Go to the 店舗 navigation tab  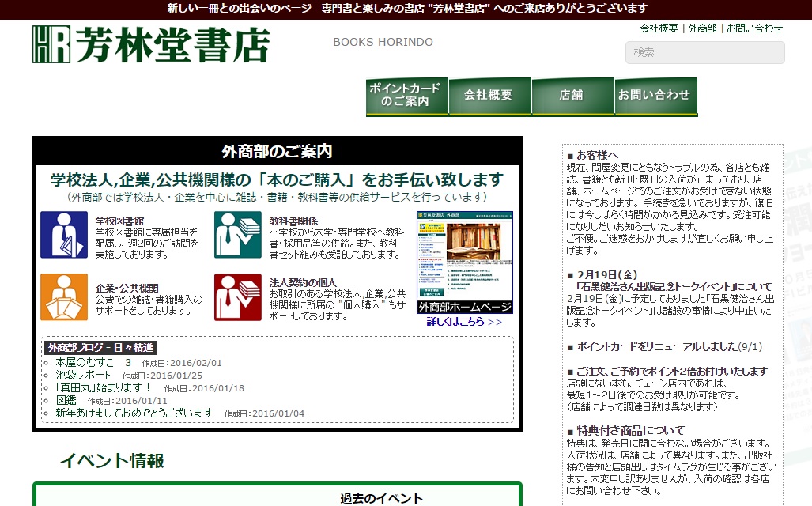point(572,96)
